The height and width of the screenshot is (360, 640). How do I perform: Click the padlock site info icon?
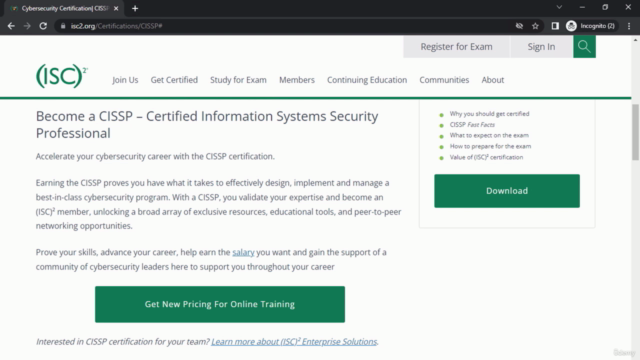(x=63, y=26)
